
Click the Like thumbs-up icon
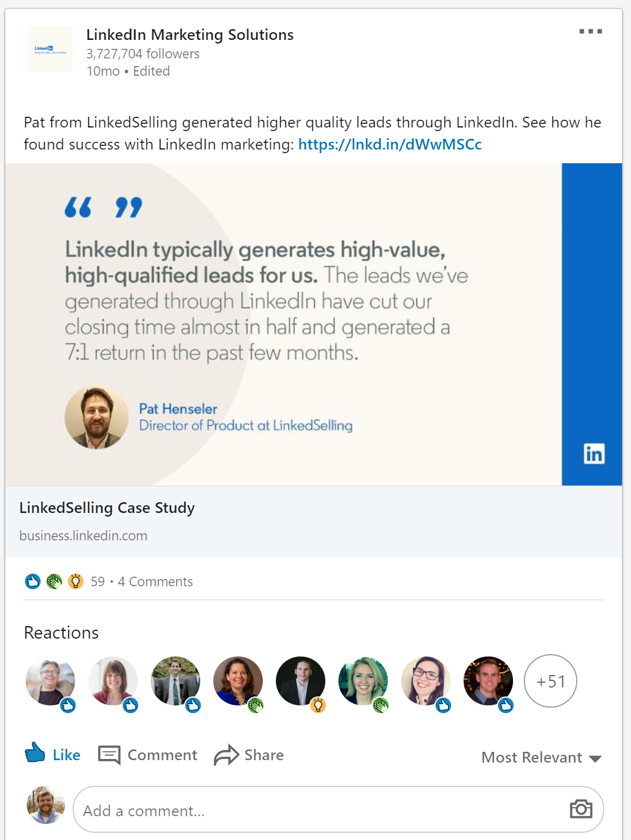click(x=35, y=752)
